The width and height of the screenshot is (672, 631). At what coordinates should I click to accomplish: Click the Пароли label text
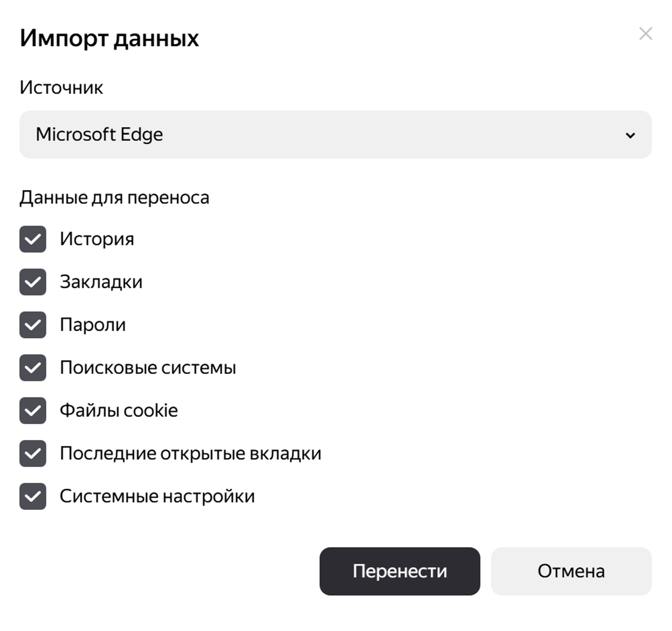point(94,325)
